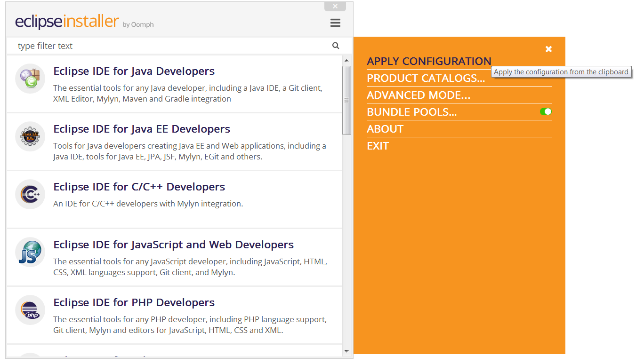Click the JavaScript globe icon
636x364 pixels.
[x=30, y=252]
